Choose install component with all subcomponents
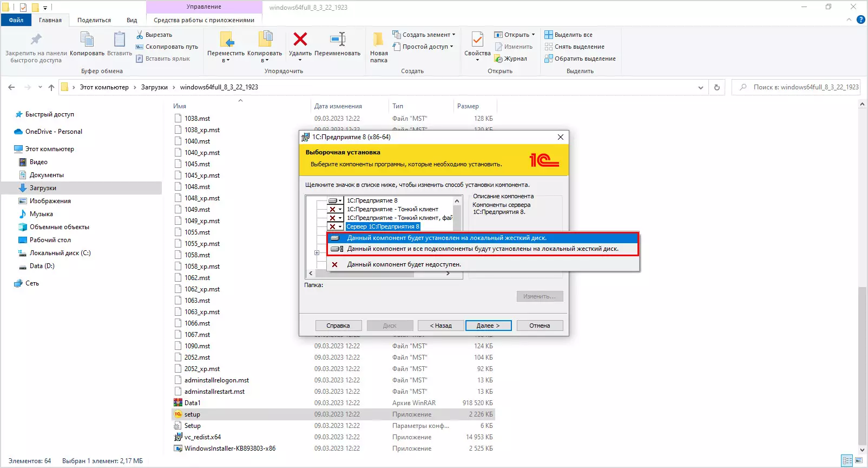Viewport: 868px width, 468px height. 483,249
